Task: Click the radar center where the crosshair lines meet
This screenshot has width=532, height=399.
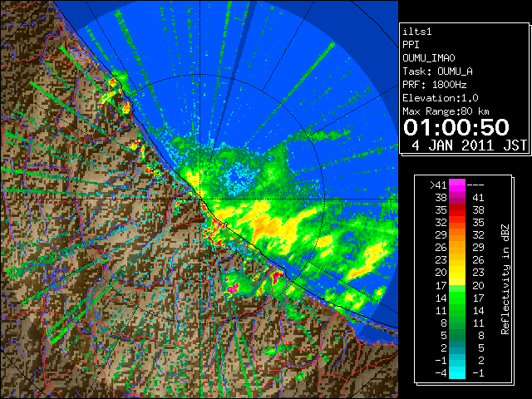Action: pos(200,199)
